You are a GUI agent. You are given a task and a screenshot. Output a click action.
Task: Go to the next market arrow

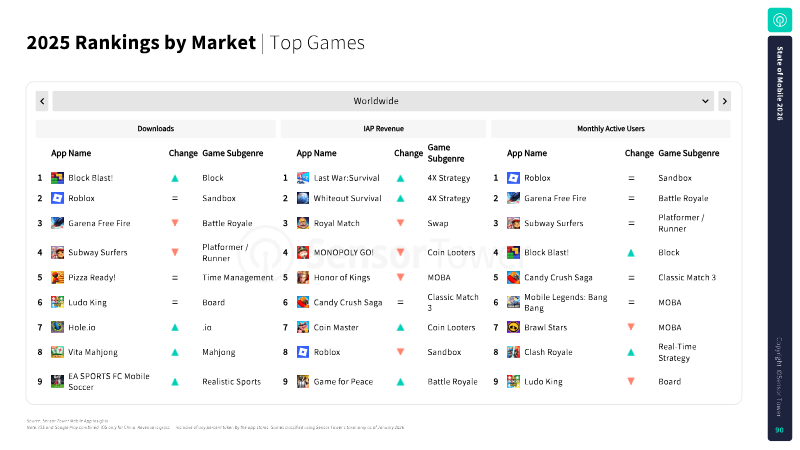pos(724,101)
